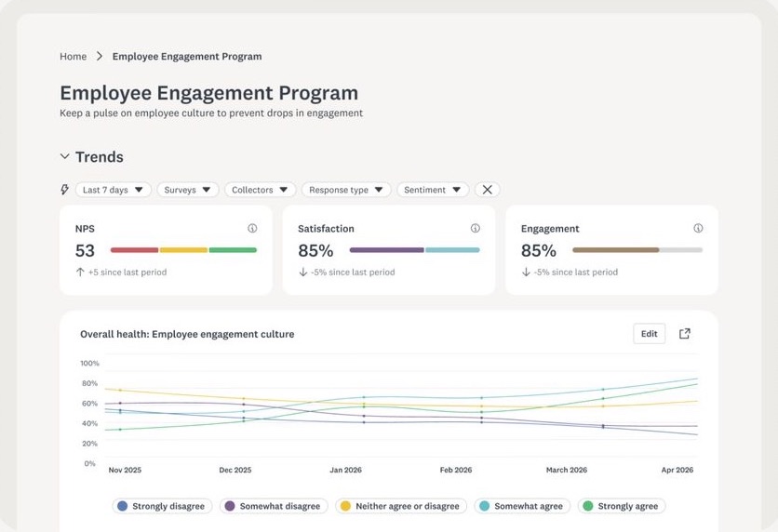Toggle Somewhat disagree legend series
Image resolution: width=778 pixels, height=532 pixels.
coord(274,506)
